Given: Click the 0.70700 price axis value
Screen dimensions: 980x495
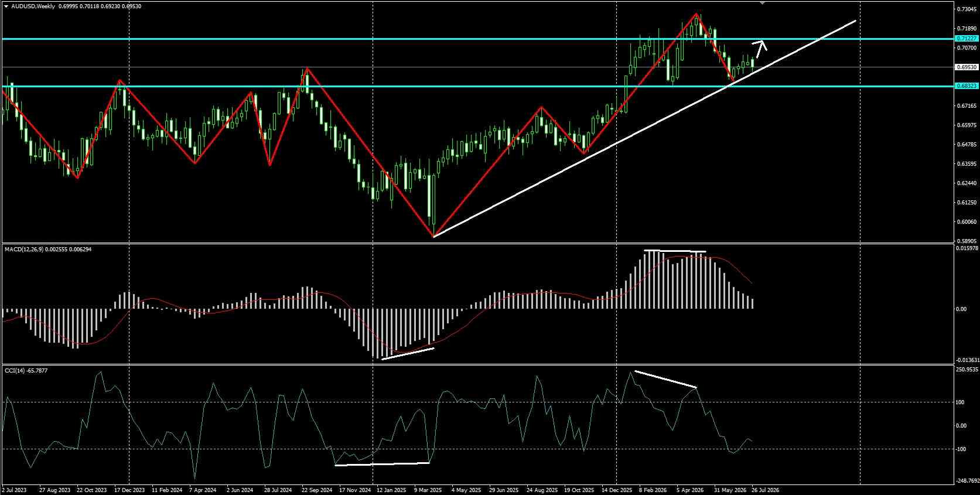Looking at the screenshot, I should pos(967,48).
